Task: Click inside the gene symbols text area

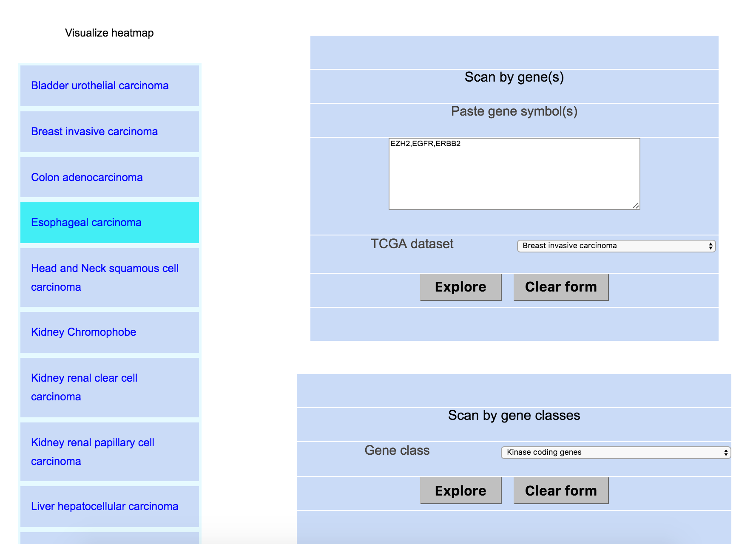Action: (x=514, y=174)
